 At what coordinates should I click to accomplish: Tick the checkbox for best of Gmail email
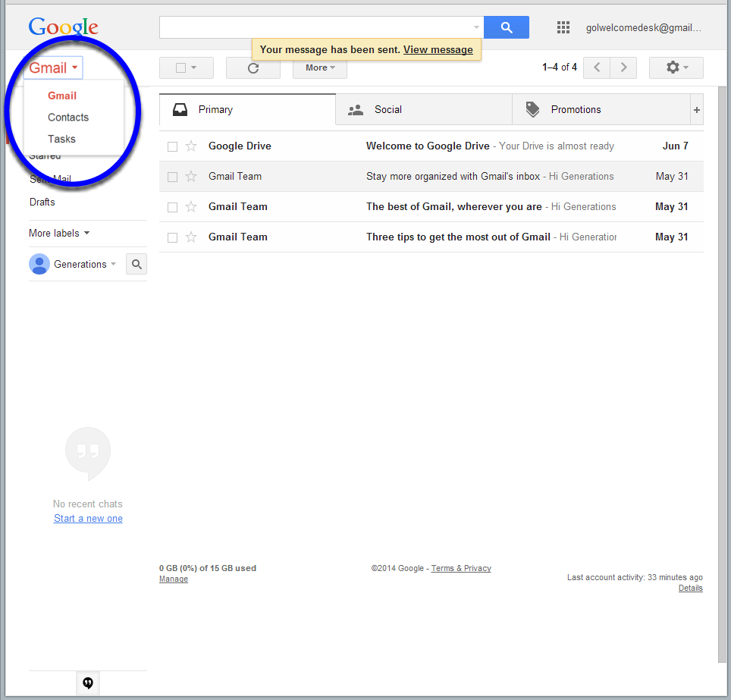click(172, 207)
